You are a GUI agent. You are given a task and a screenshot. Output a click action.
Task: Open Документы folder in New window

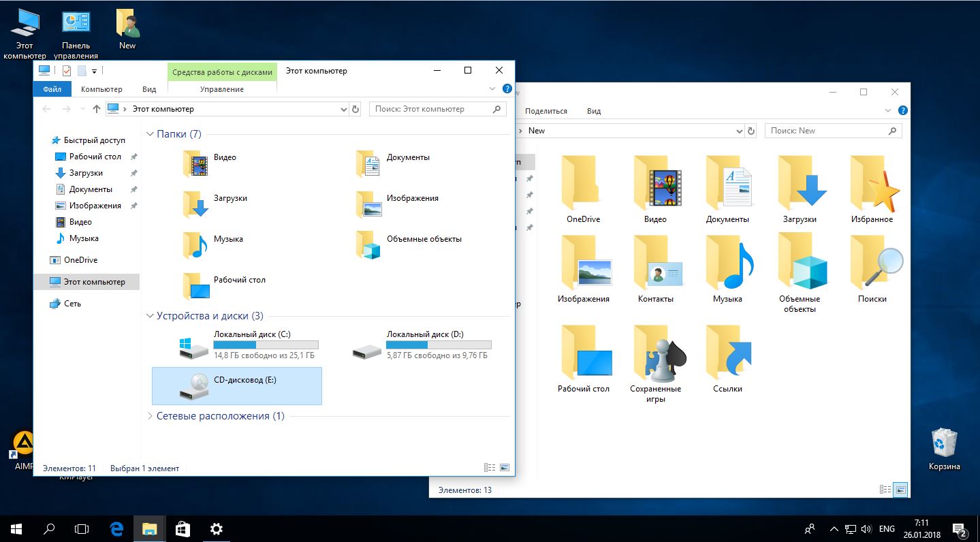click(727, 190)
